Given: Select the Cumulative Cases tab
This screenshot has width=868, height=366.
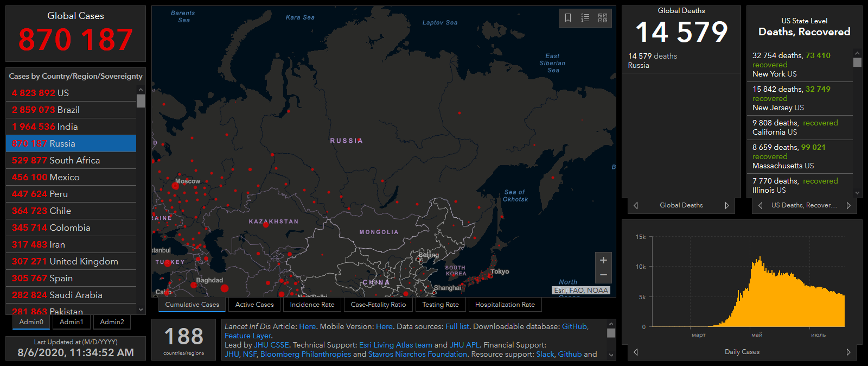Looking at the screenshot, I should tap(192, 305).
